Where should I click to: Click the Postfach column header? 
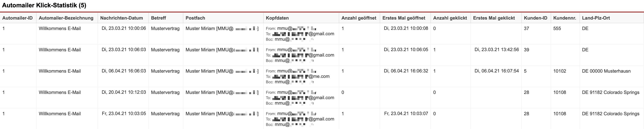tap(195, 18)
